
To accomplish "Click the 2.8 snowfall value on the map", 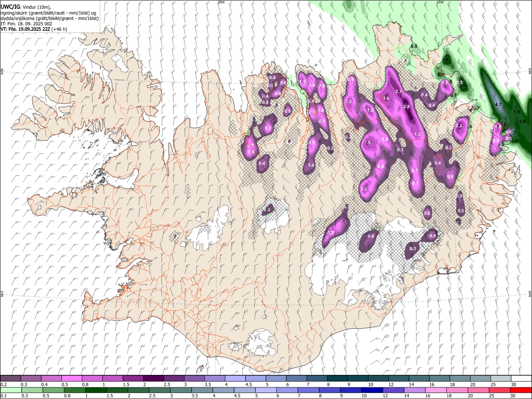I will tap(407, 107).
